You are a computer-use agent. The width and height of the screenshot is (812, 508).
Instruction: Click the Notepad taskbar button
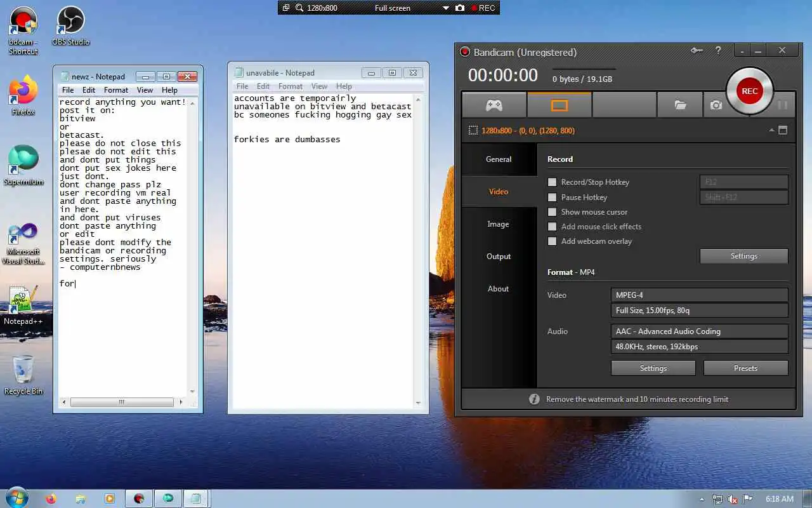coord(196,498)
